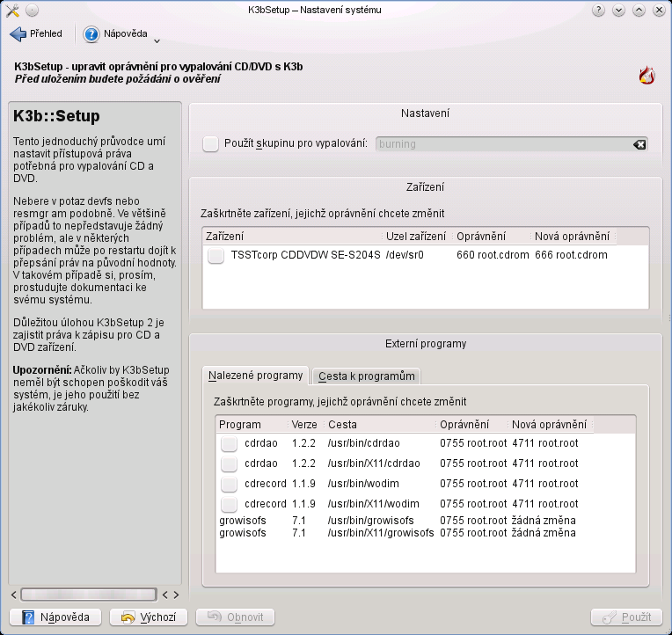Sort programs by Program column header
The width and height of the screenshot is (672, 635).
(x=252, y=425)
